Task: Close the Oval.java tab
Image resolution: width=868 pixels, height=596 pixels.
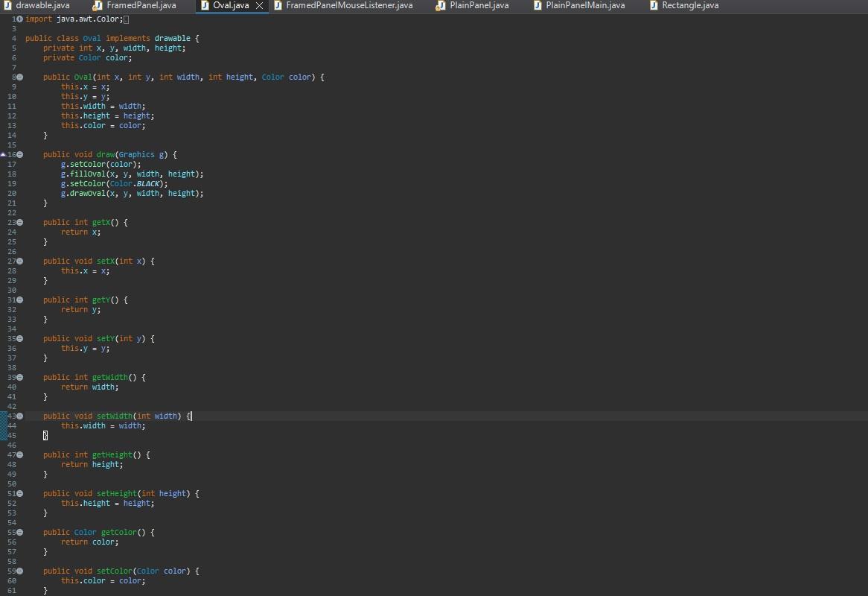Action: [x=259, y=5]
